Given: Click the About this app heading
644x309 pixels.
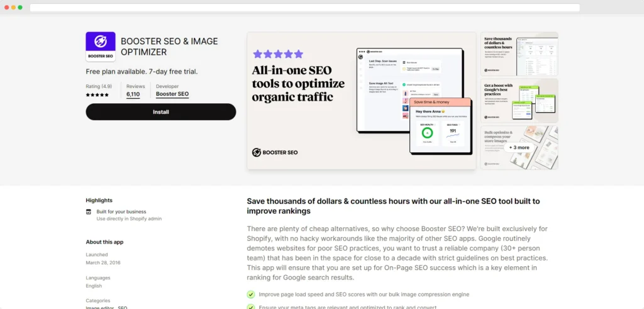Looking at the screenshot, I should pyautogui.click(x=104, y=242).
